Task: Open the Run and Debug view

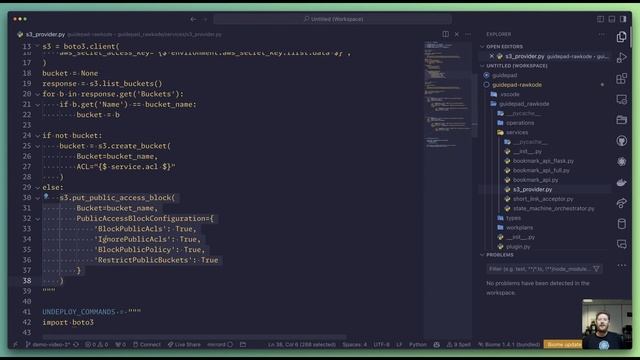Action: [x=621, y=58]
